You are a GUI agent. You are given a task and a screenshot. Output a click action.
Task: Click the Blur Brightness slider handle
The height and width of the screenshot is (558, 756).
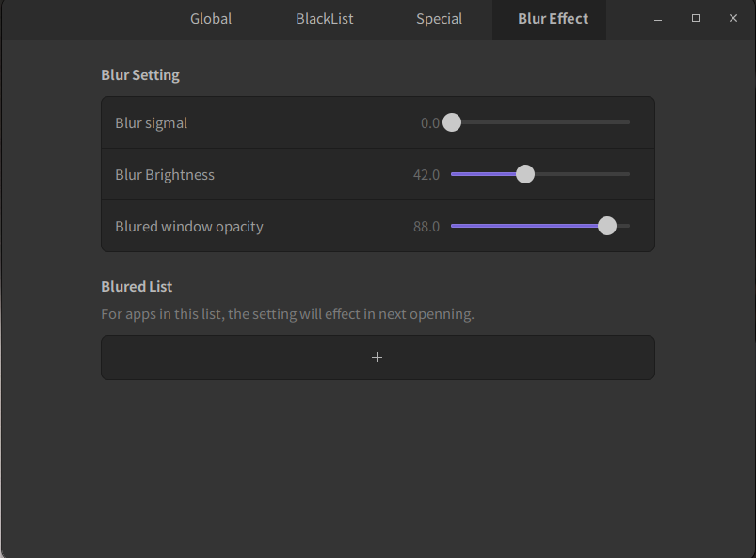[525, 174]
